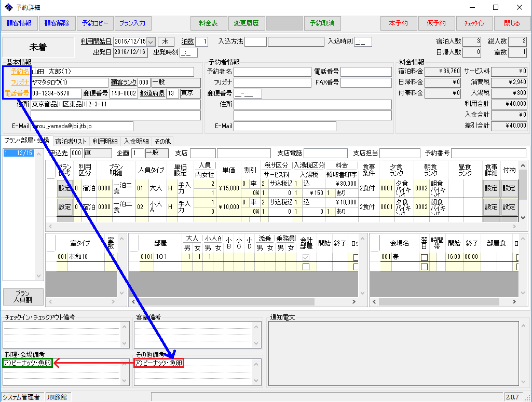This screenshot has width=532, height=402.
Task: Click the E-Mail field in 基本情報
Action: point(82,126)
